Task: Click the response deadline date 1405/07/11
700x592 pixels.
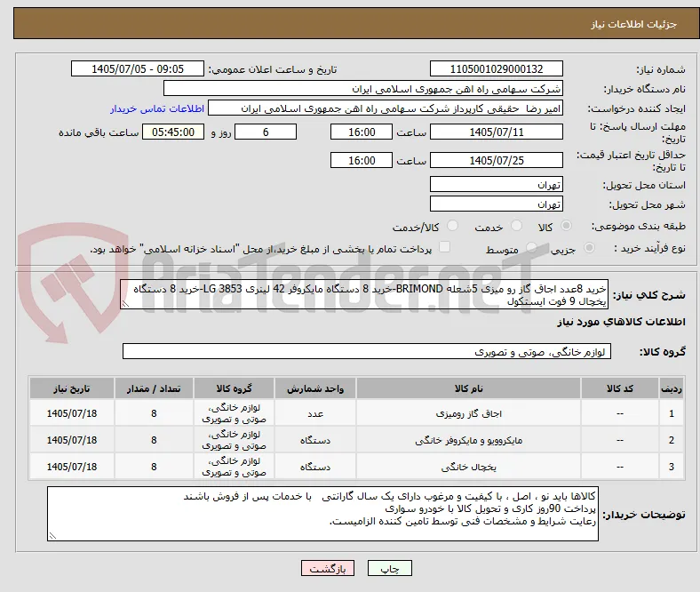Action: 497,132
